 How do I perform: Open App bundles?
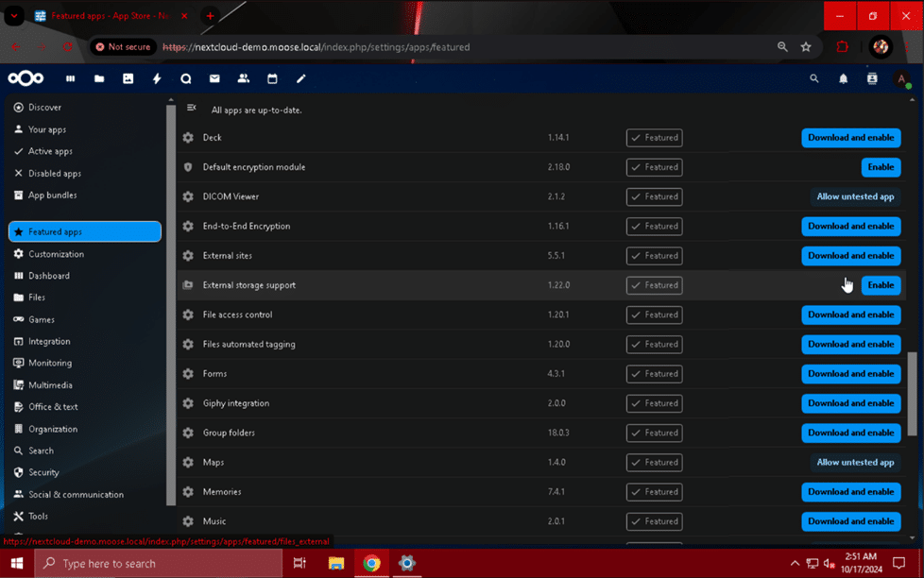click(85, 195)
